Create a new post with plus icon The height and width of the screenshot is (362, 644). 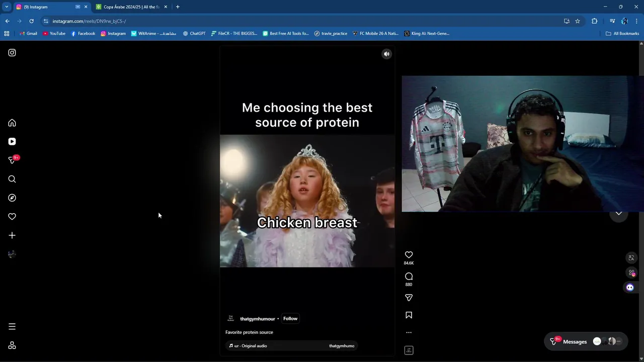coord(12,235)
